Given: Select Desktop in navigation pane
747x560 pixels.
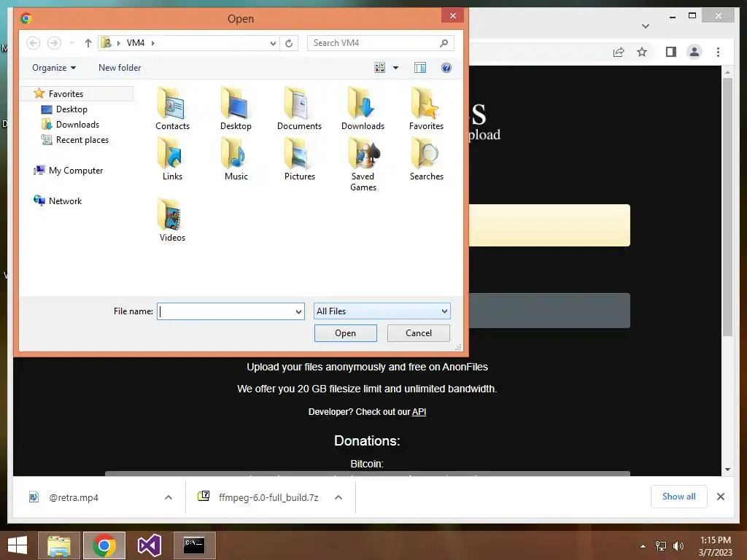Looking at the screenshot, I should [71, 109].
